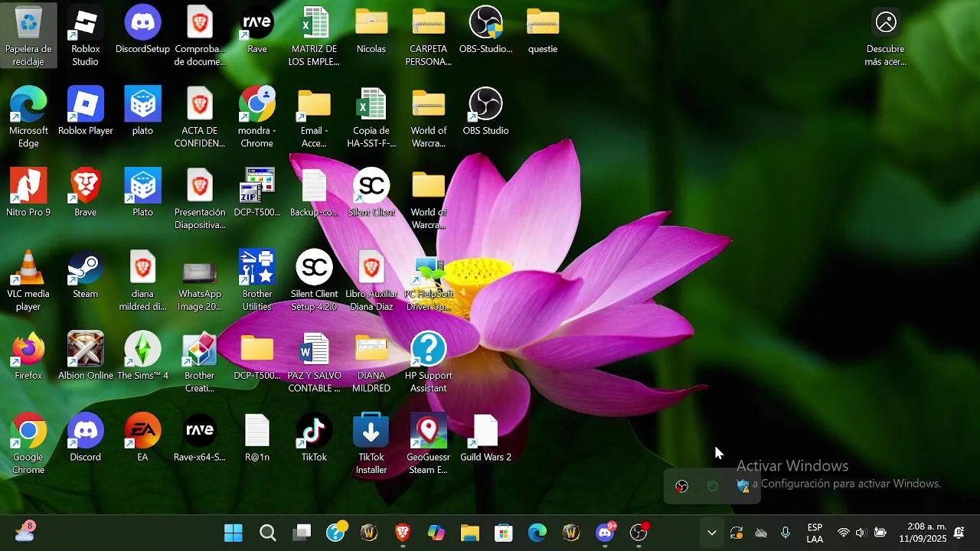Select the EA app shortcut
Screen dimensions: 980x551
coord(142,439)
